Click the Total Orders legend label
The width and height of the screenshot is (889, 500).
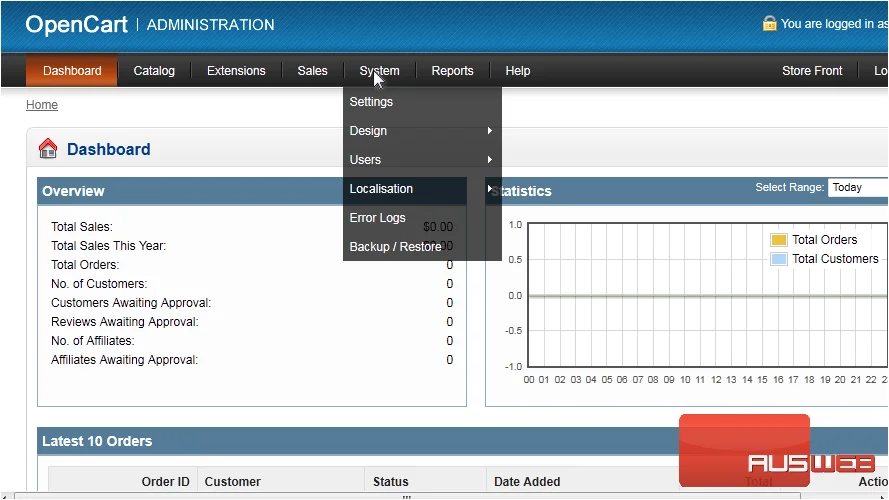click(x=824, y=240)
